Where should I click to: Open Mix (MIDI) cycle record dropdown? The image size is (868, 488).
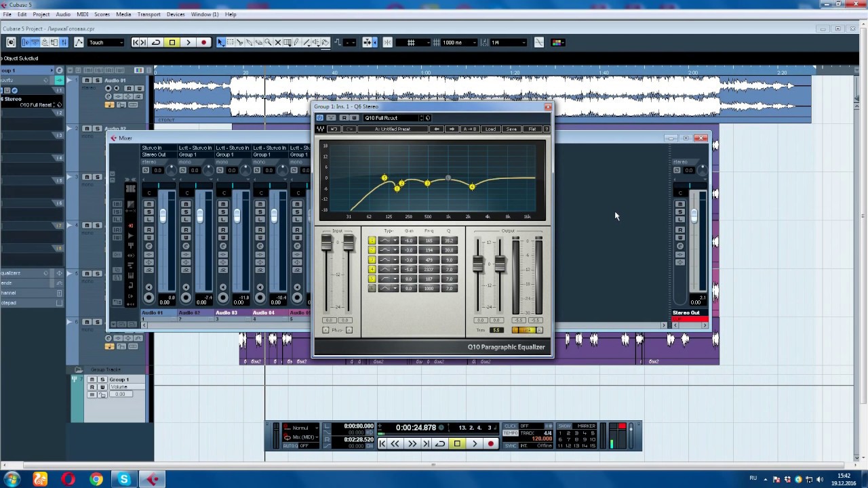(x=300, y=437)
